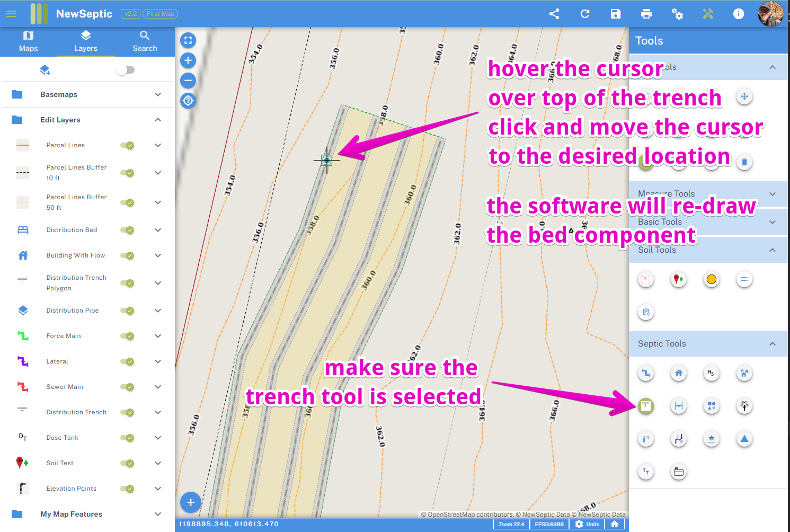The image size is (790, 532).
Task: Click the locate-me target button on map
Action: coord(188,101)
